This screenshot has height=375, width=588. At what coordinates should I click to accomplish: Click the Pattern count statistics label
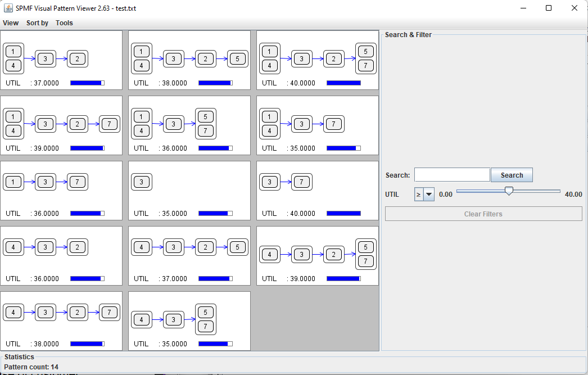(31, 367)
